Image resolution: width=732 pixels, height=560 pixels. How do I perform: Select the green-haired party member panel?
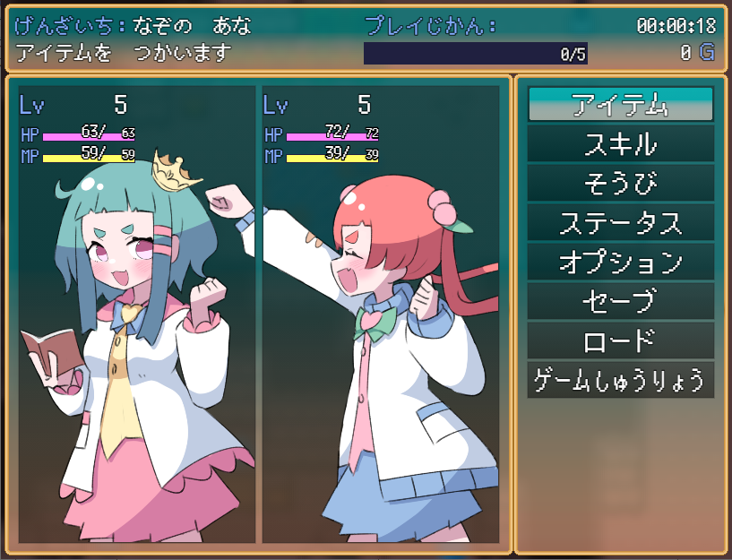tap(137, 314)
